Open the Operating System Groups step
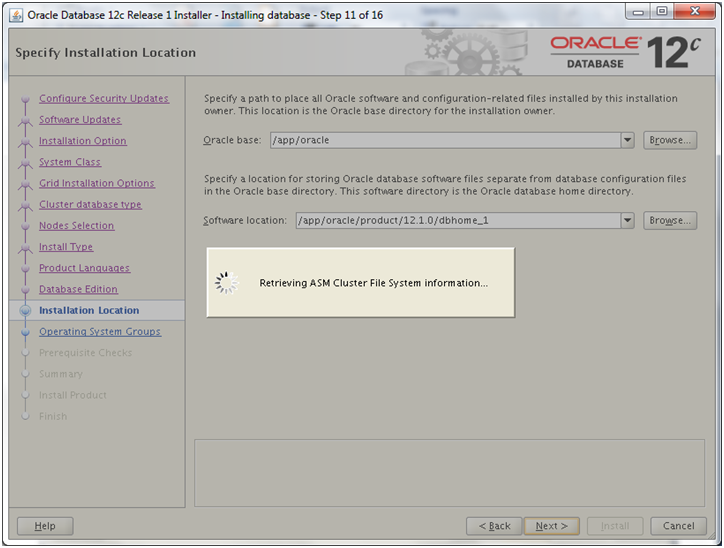The height and width of the screenshot is (548, 724). coord(100,332)
